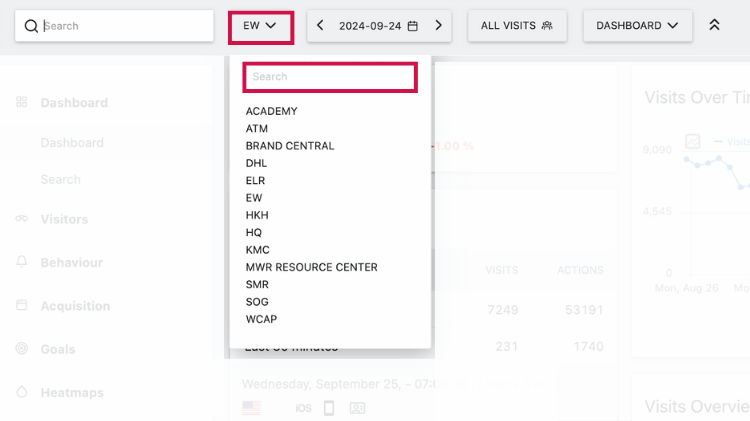Click the Heatmaps droplet icon
Image resolution: width=750 pixels, height=421 pixels.
tap(22, 393)
